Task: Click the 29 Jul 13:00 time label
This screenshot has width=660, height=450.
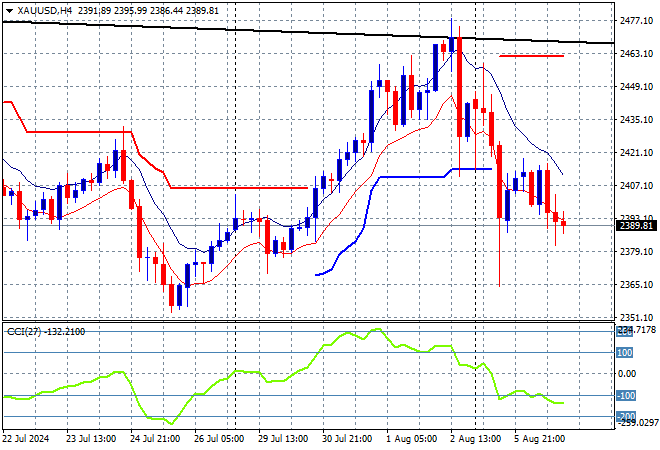Action: (283, 439)
